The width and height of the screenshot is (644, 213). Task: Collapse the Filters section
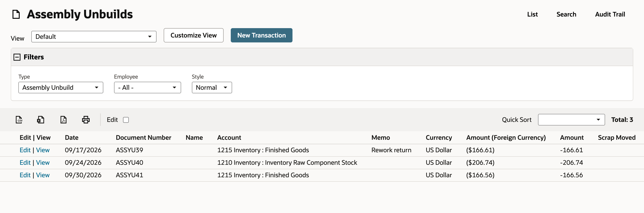pyautogui.click(x=17, y=57)
